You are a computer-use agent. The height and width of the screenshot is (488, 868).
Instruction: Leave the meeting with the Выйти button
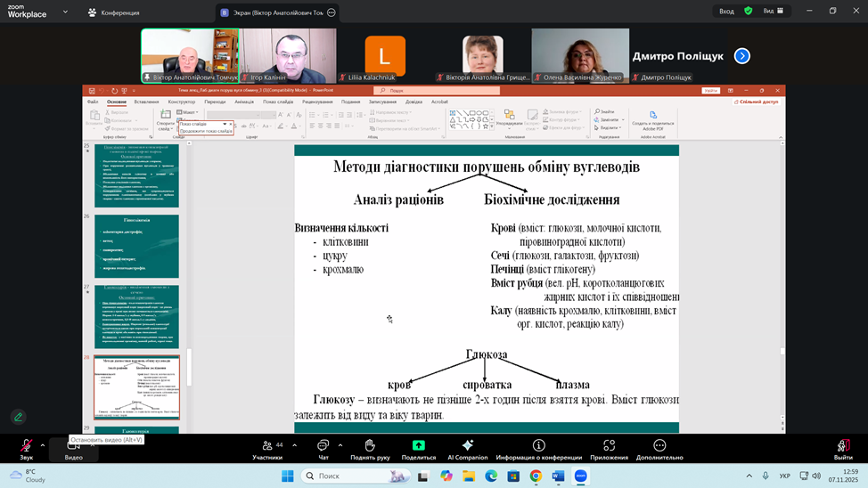pos(842,446)
